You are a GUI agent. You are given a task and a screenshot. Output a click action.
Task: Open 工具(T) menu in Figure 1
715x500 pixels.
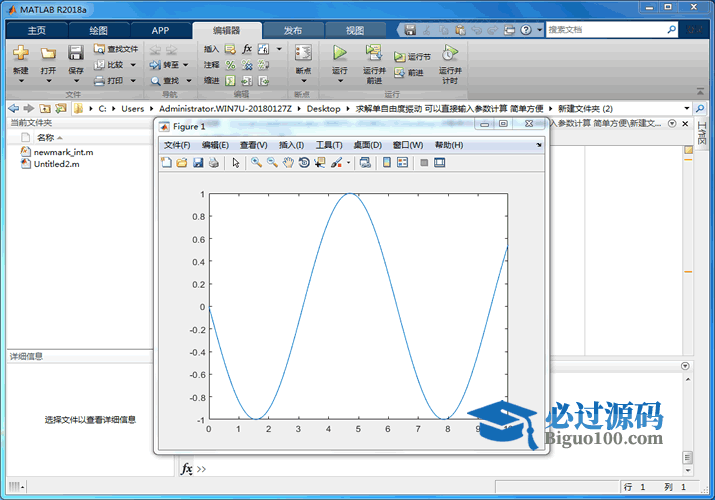(329, 145)
